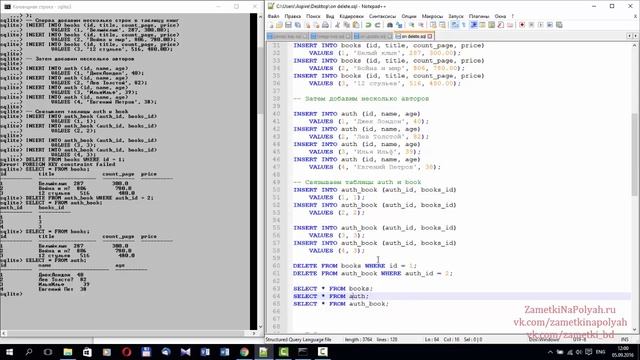The height and width of the screenshot is (360, 640).
Task: Start macro recording with the red dot
Action: pyautogui.click(x=522, y=25)
